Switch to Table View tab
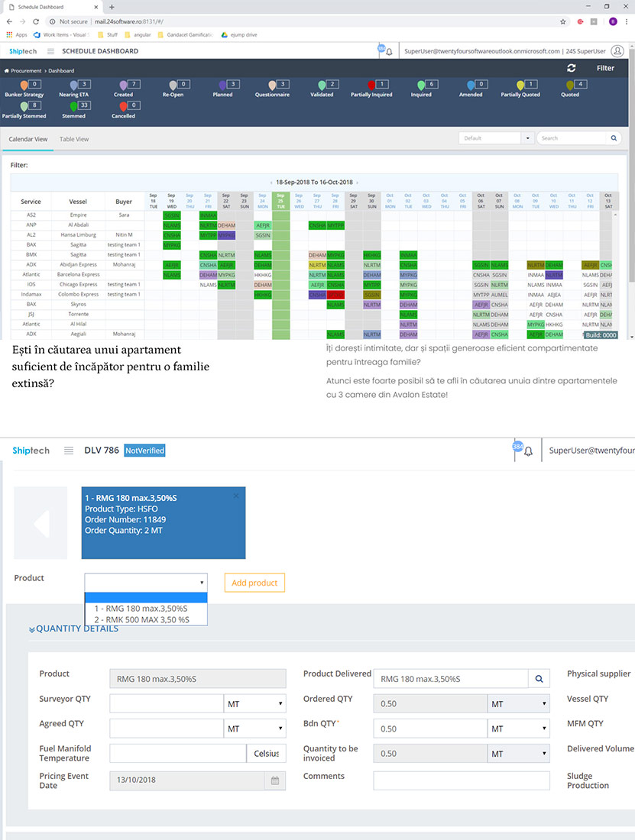The image size is (635, 840). tap(74, 139)
